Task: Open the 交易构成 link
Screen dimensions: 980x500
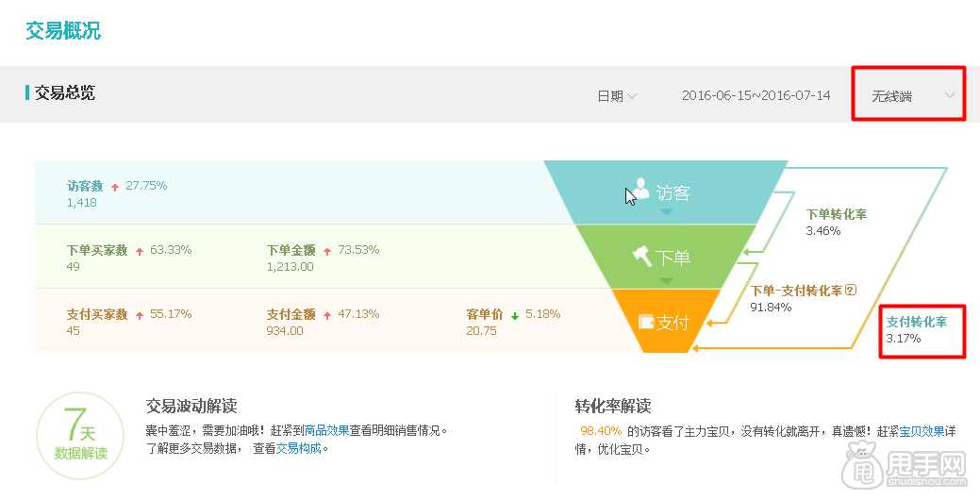Action: click(298, 449)
